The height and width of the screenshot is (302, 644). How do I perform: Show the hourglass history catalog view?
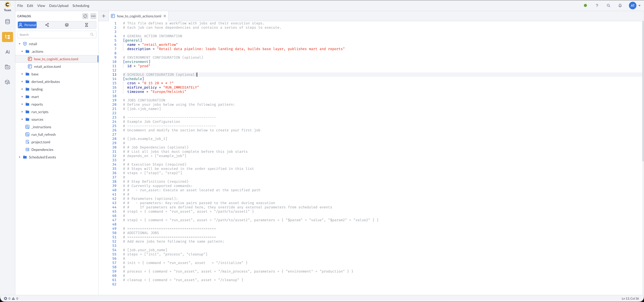click(87, 25)
